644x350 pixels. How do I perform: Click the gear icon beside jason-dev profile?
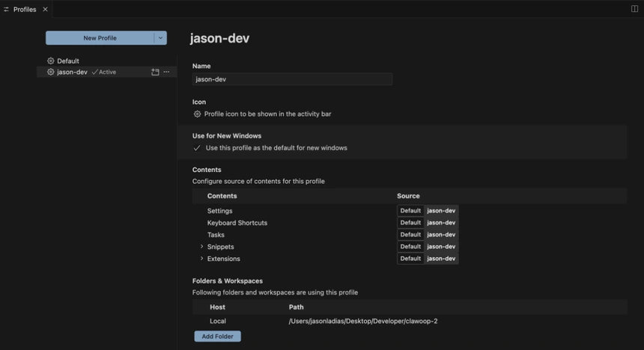pyautogui.click(x=51, y=73)
